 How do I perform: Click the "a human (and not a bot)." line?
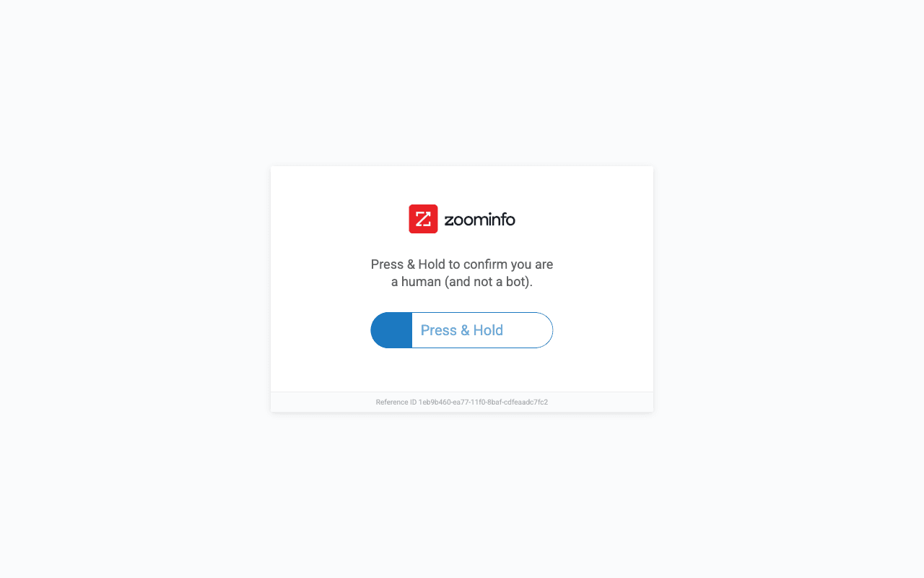tap(462, 282)
